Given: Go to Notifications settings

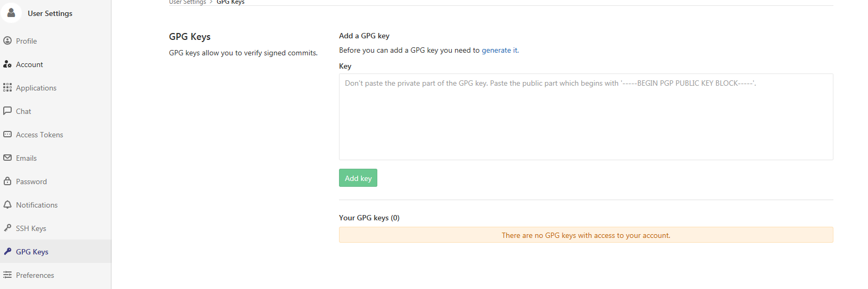Looking at the screenshot, I should pos(37,205).
